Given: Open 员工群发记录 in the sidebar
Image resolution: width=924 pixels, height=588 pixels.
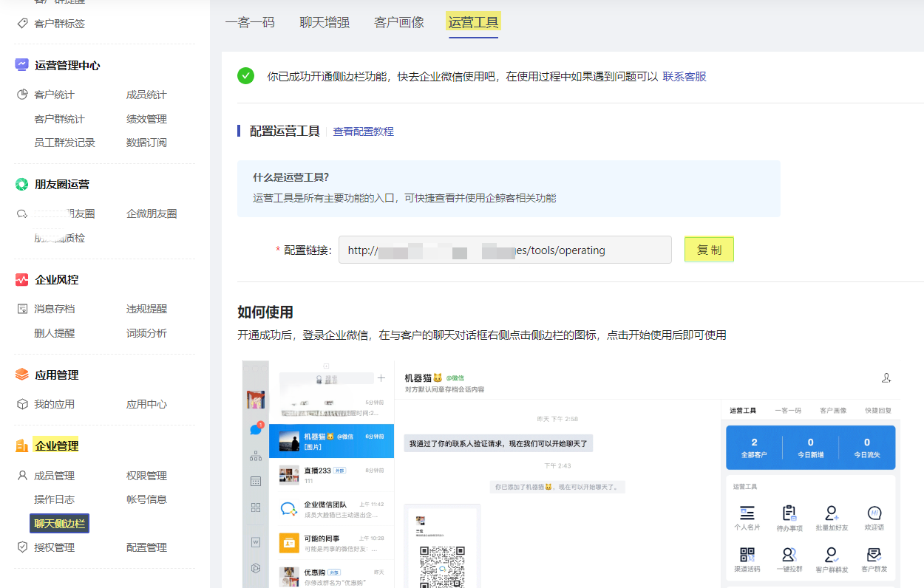Looking at the screenshot, I should pos(65,143).
